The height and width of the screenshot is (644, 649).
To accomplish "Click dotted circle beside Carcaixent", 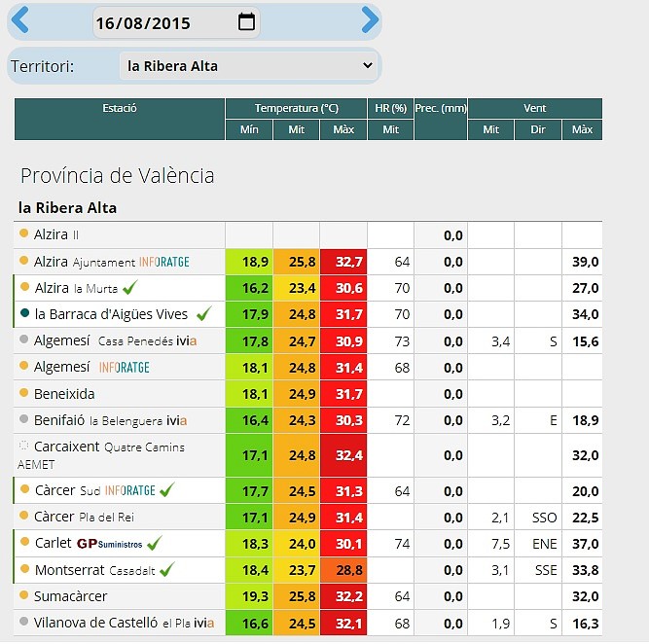I will pyautogui.click(x=24, y=446).
